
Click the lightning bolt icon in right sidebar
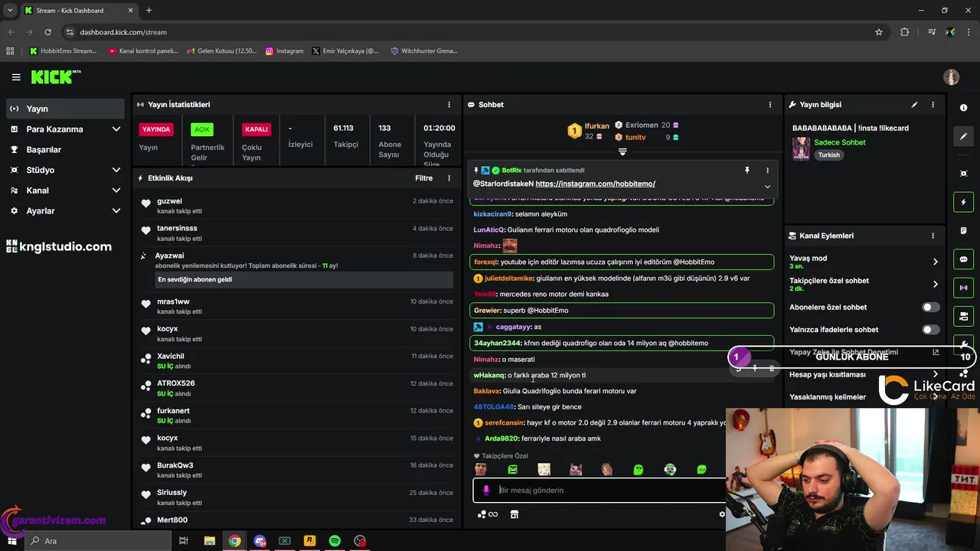pos(963,202)
